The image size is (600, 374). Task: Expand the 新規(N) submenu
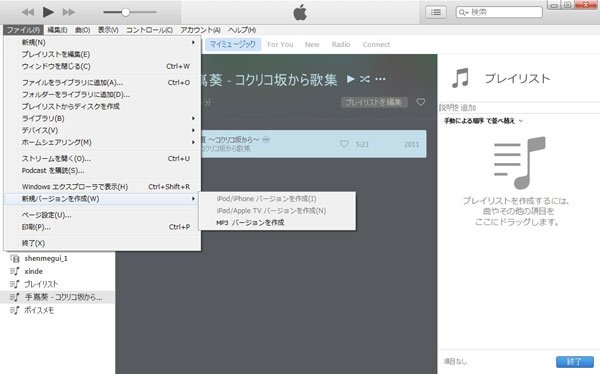point(103,42)
